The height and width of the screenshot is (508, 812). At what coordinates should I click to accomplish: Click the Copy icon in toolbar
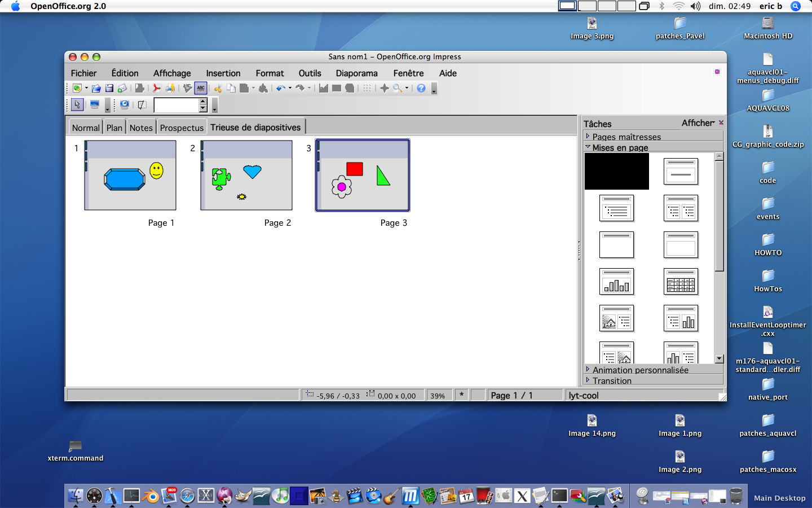pos(231,88)
